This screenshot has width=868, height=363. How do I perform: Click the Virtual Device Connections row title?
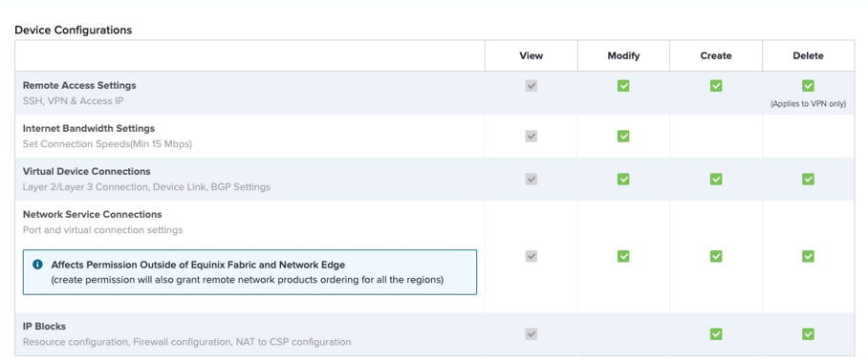pyautogui.click(x=86, y=172)
